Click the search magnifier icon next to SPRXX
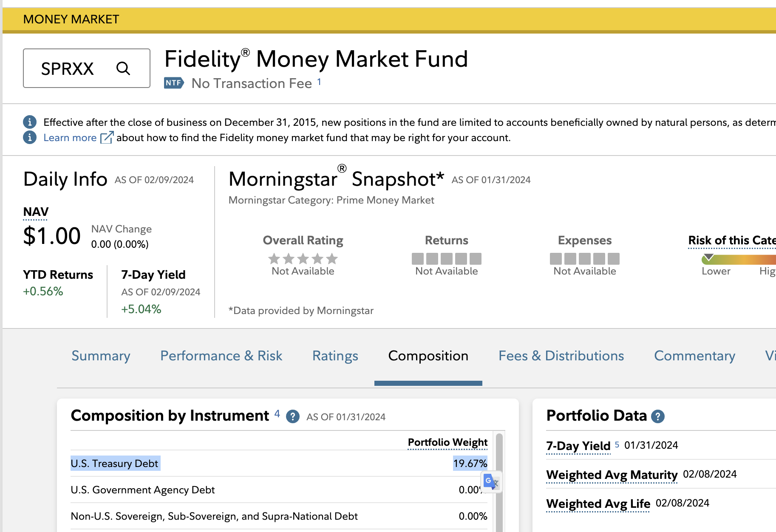This screenshot has width=776, height=532. tap(123, 68)
